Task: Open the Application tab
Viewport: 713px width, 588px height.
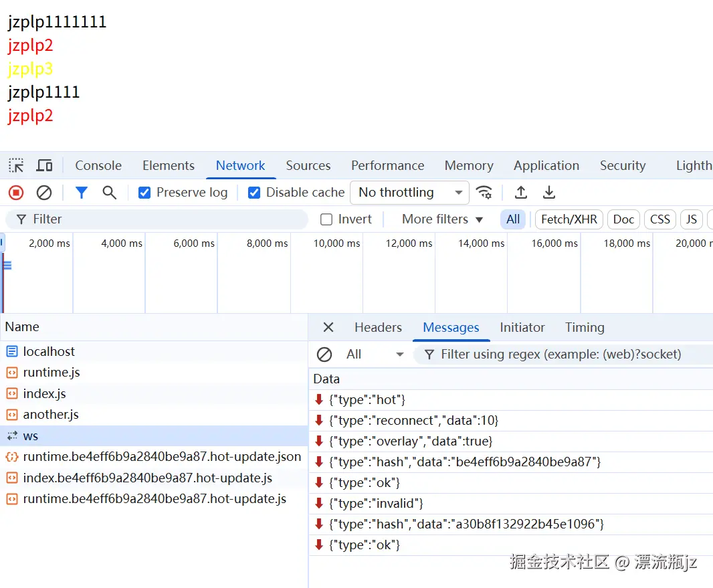Action: [546, 165]
